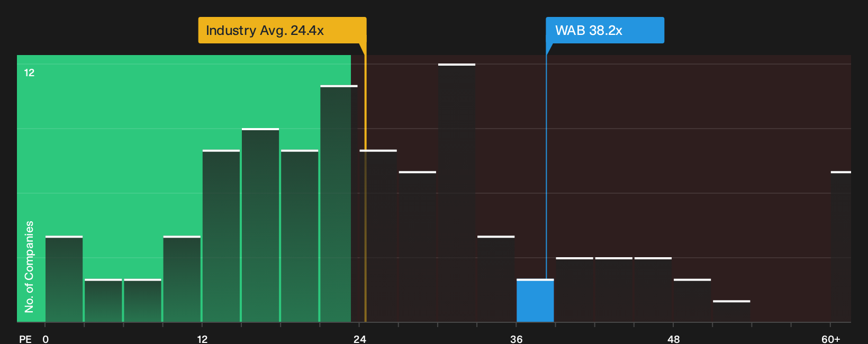Click the tallest histogram bar

click(x=457, y=193)
